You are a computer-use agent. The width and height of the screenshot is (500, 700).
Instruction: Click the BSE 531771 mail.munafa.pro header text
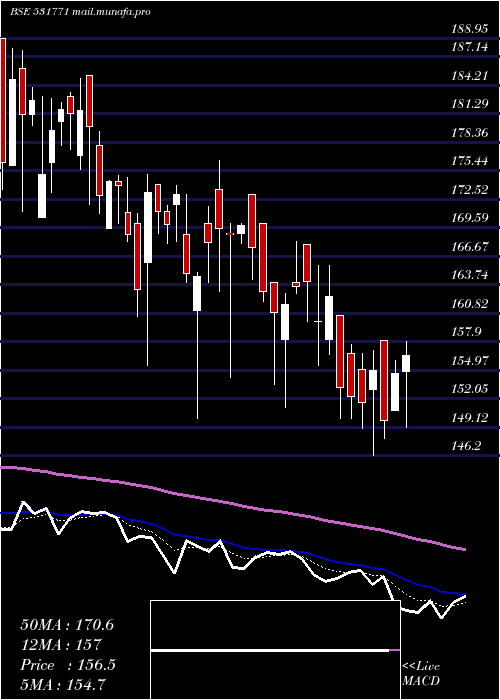click(80, 12)
